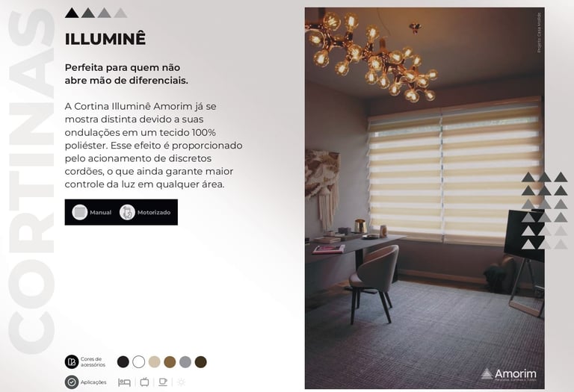Click the room photo with Illuminê blinds
574x392 pixels.
pos(425,198)
